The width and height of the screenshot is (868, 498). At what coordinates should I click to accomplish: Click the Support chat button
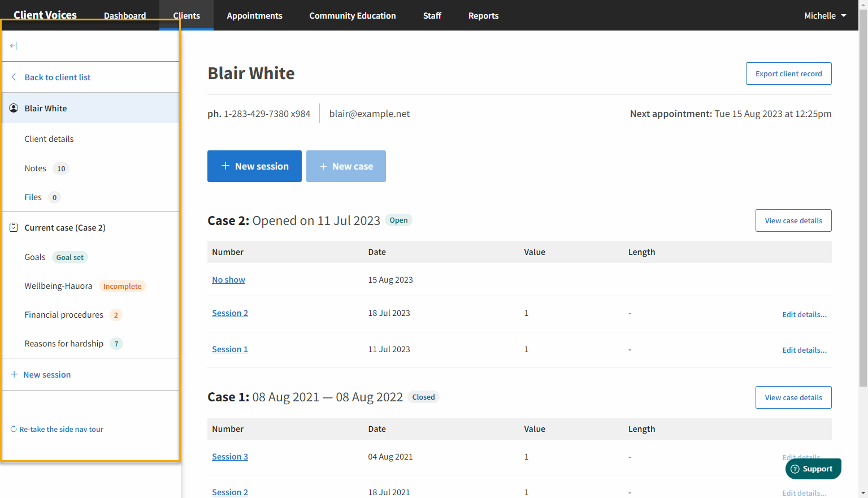click(813, 469)
